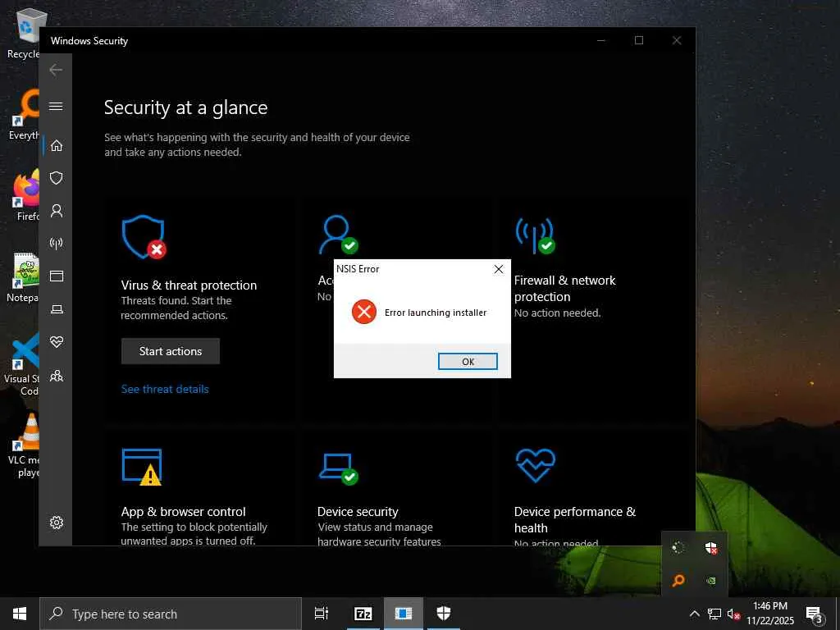Click the App & browser control tile icon

point(142,467)
